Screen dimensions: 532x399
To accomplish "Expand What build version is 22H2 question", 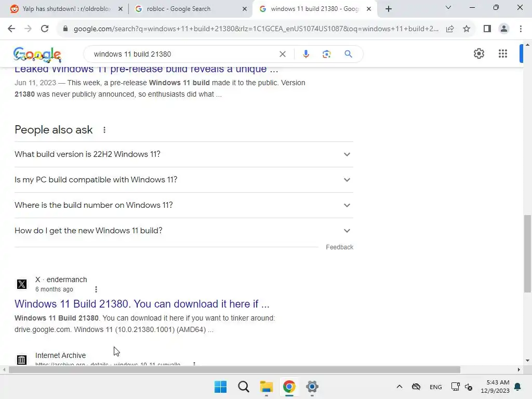I will (x=184, y=154).
